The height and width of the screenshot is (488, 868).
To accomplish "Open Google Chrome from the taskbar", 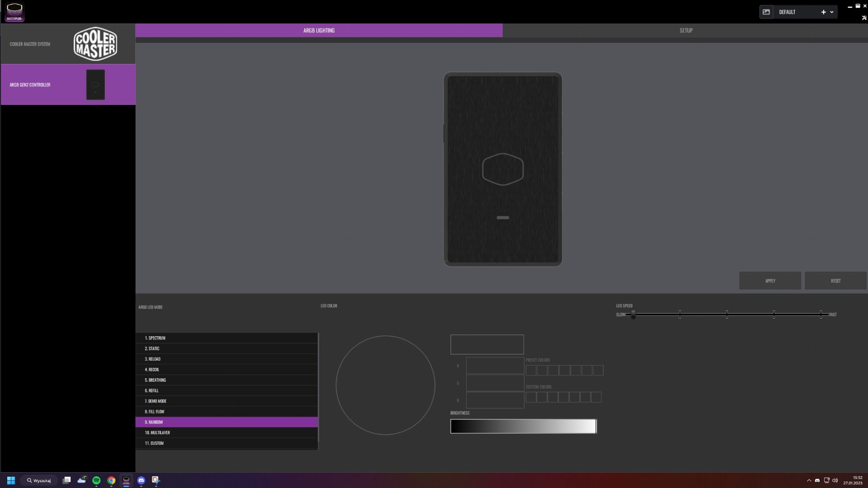I will [111, 480].
